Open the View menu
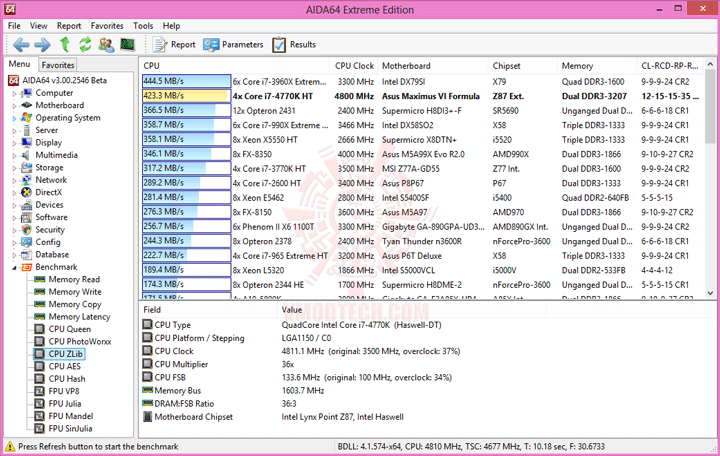The width and height of the screenshot is (720, 456). coord(39,26)
